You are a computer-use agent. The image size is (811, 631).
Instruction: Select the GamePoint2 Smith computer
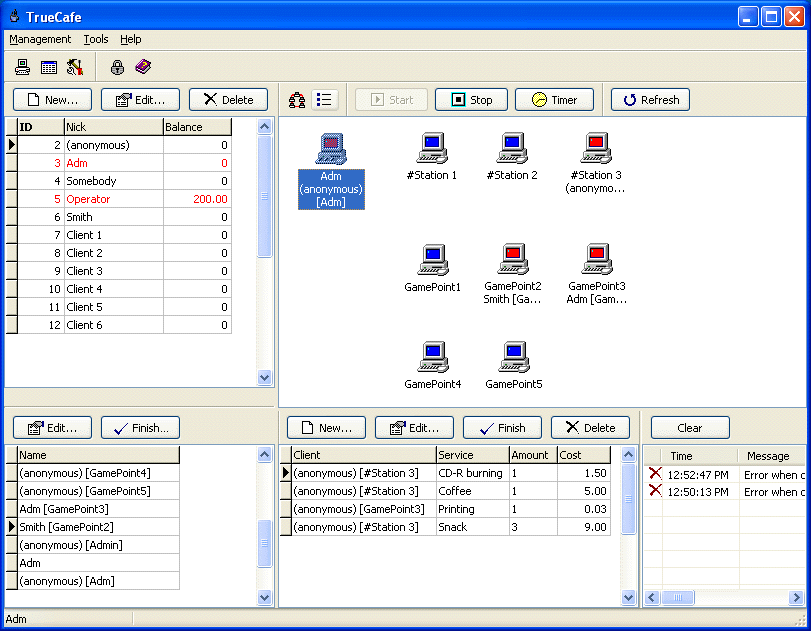(x=513, y=274)
